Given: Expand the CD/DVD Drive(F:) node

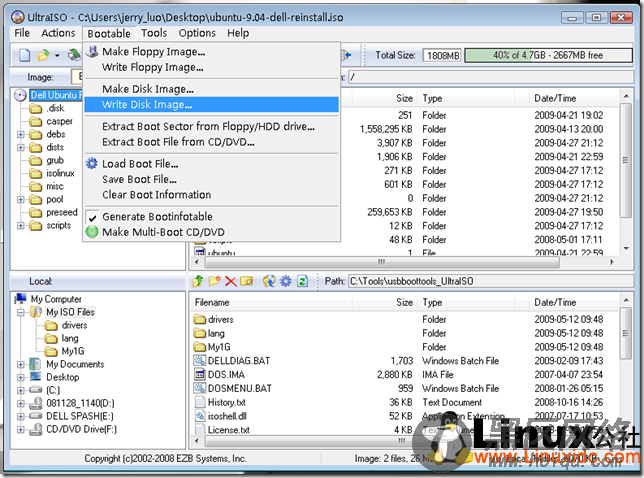Looking at the screenshot, I should click(21, 430).
